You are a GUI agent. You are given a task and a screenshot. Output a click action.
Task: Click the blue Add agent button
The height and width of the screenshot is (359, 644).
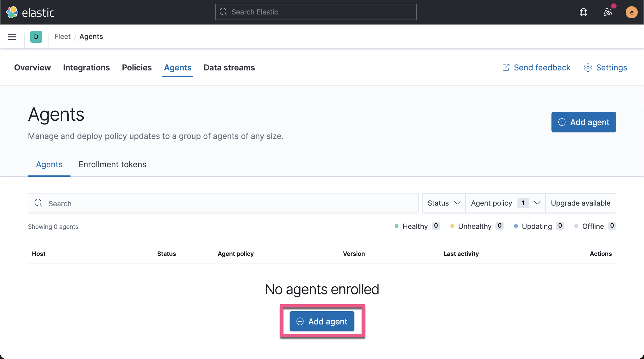(x=321, y=321)
